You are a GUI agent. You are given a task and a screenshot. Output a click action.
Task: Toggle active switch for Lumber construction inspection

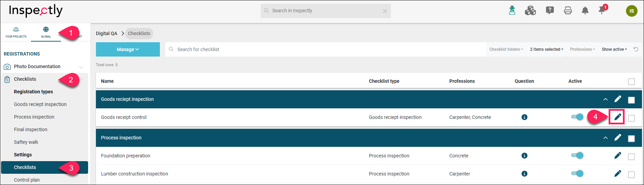[577, 174]
